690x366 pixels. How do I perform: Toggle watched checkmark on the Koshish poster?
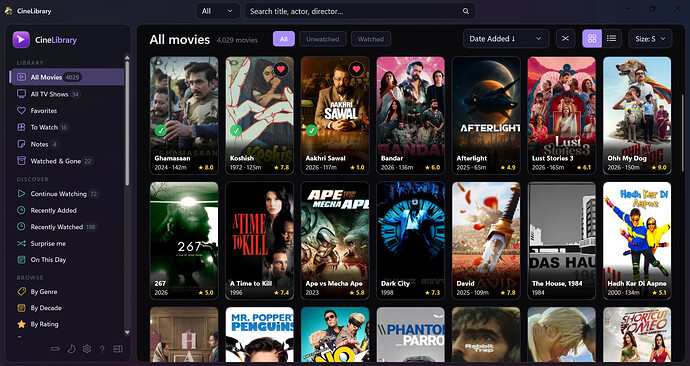point(236,130)
